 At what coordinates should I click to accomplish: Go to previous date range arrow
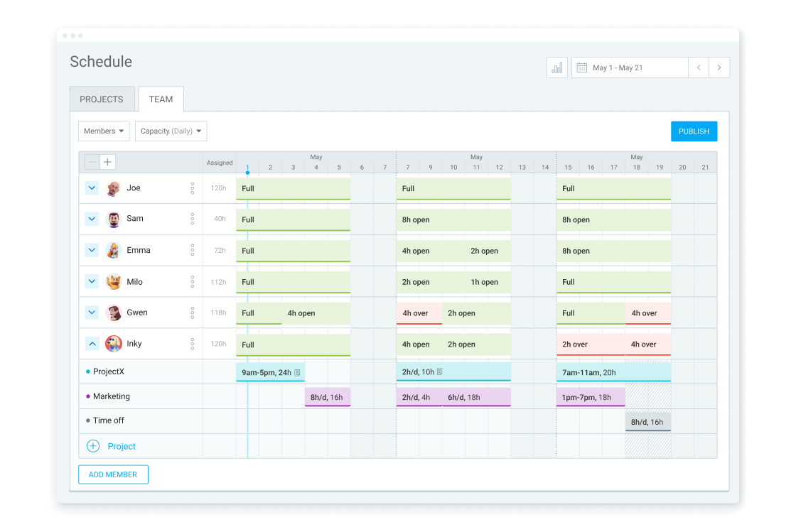[x=699, y=67]
